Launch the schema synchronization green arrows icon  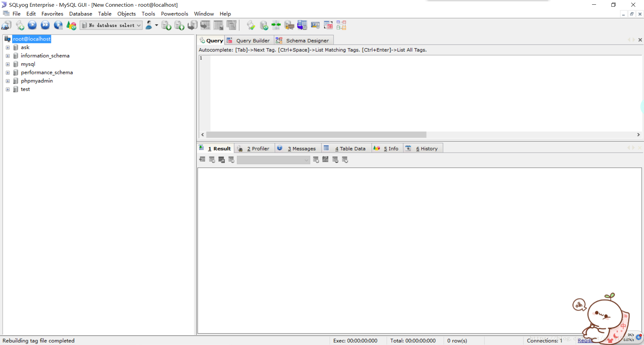(276, 25)
